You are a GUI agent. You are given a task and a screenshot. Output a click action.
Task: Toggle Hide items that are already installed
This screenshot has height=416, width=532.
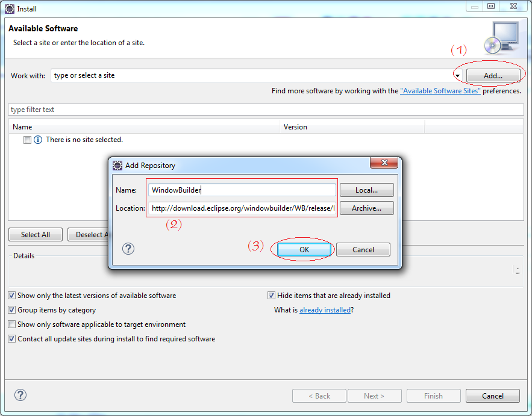point(271,296)
